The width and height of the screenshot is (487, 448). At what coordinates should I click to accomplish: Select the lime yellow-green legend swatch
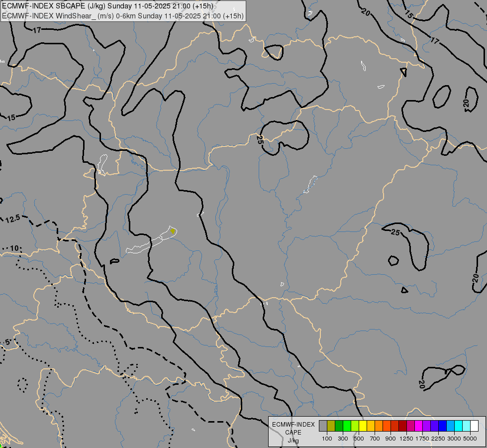(355, 426)
